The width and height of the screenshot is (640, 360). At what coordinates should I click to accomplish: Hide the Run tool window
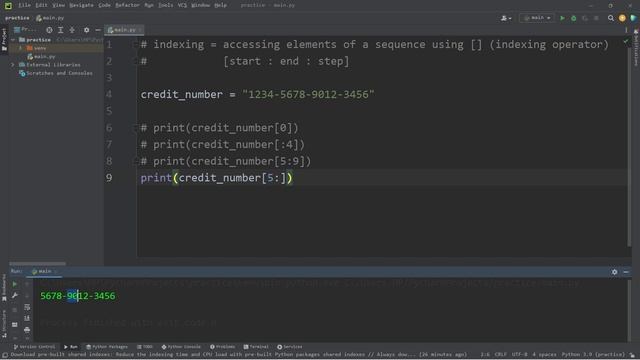626,272
